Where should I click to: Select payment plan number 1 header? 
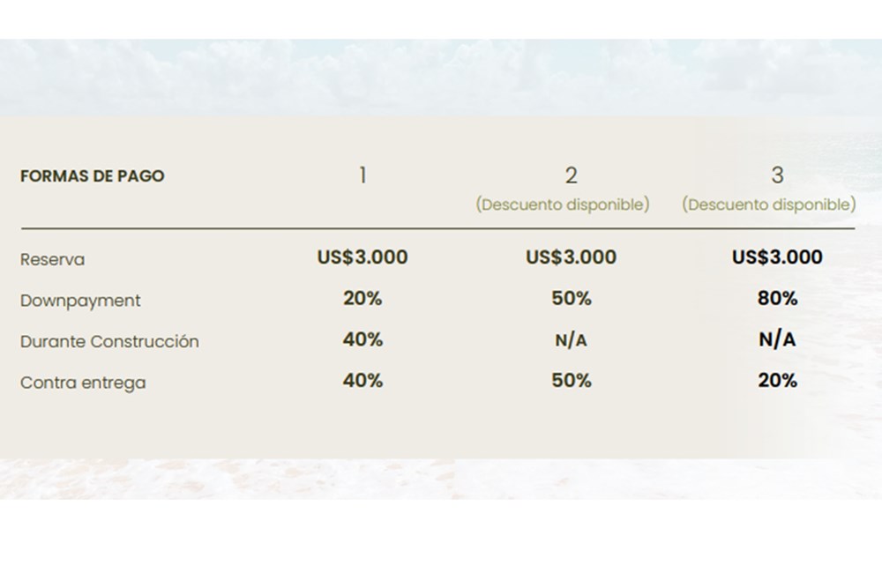363,175
